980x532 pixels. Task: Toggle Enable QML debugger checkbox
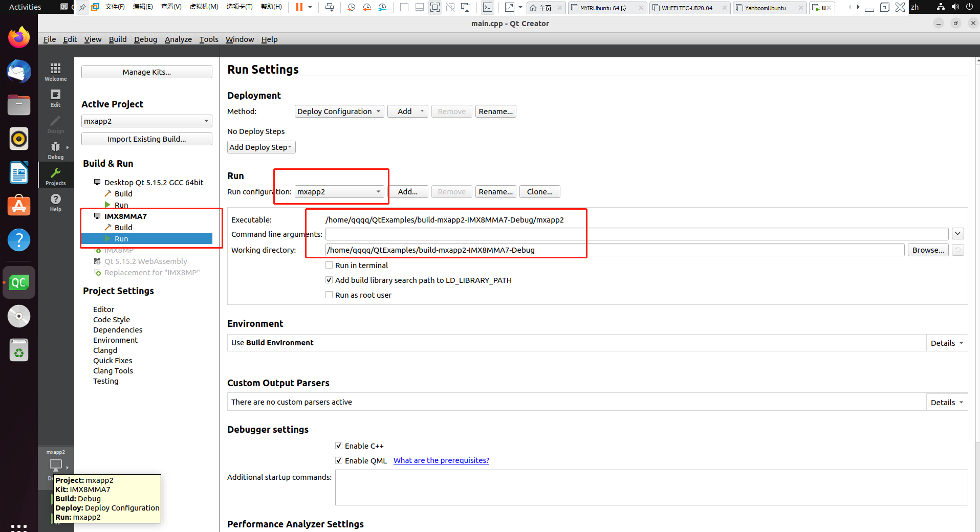click(x=339, y=460)
